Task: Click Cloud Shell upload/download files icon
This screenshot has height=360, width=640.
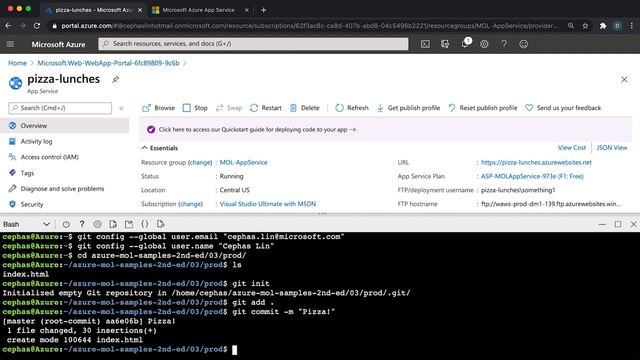Action: pyautogui.click(x=113, y=224)
